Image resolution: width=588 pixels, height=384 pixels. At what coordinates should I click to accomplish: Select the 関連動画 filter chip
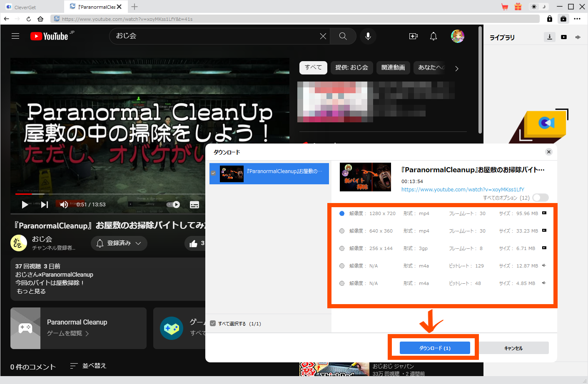[x=393, y=67]
